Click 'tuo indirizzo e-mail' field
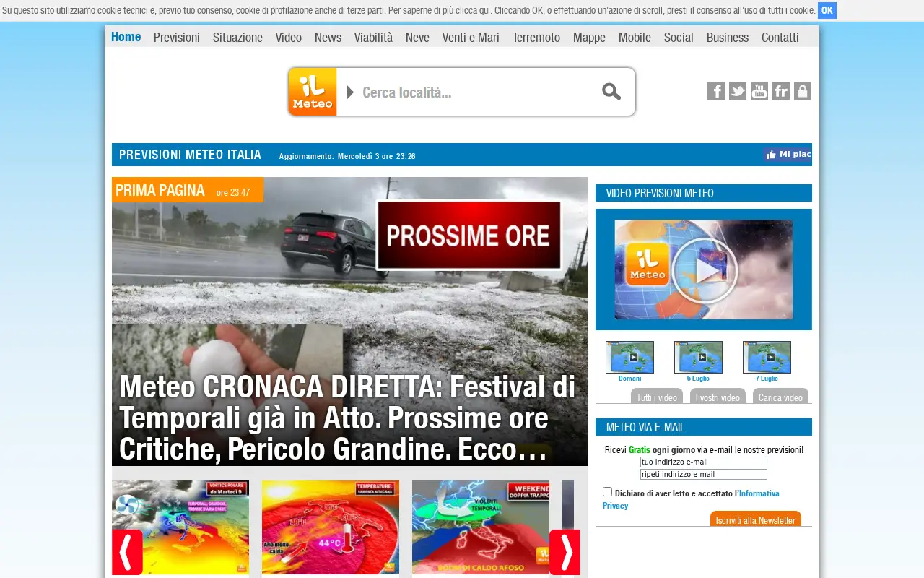This screenshot has width=924, height=578. (x=704, y=462)
